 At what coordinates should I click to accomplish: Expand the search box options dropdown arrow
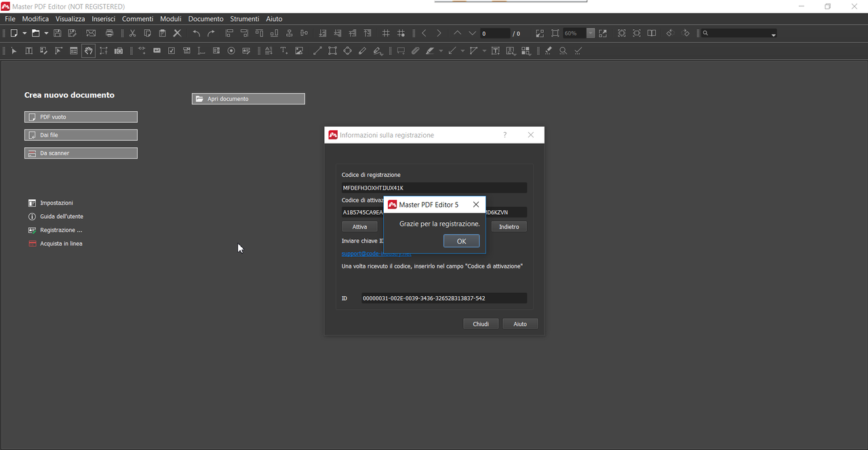774,34
